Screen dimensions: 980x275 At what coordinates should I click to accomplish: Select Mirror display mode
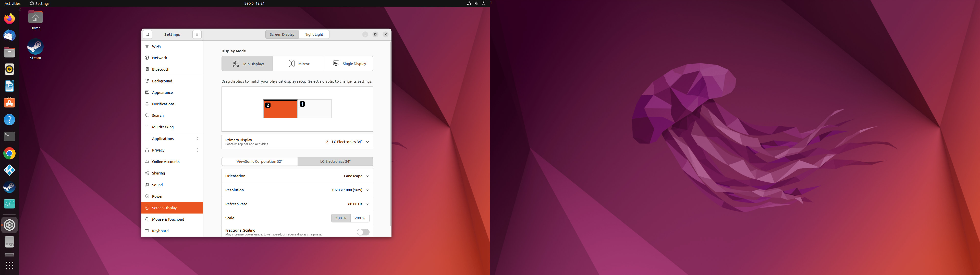click(x=298, y=64)
